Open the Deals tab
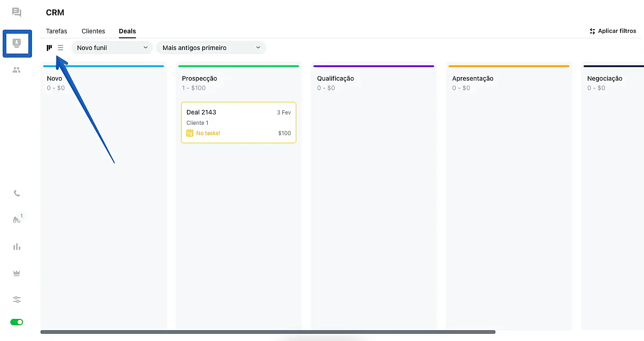Viewport: 644px width, 341px height. pyautogui.click(x=127, y=31)
